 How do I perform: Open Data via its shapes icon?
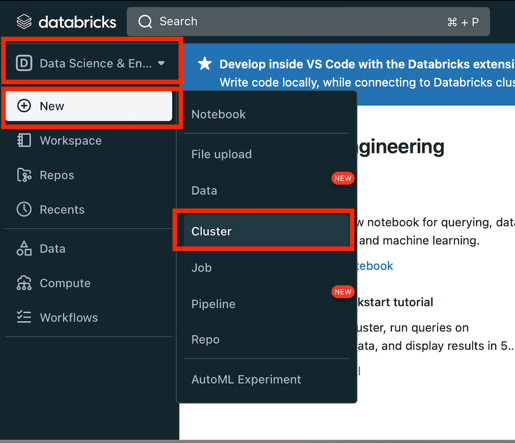click(x=24, y=248)
